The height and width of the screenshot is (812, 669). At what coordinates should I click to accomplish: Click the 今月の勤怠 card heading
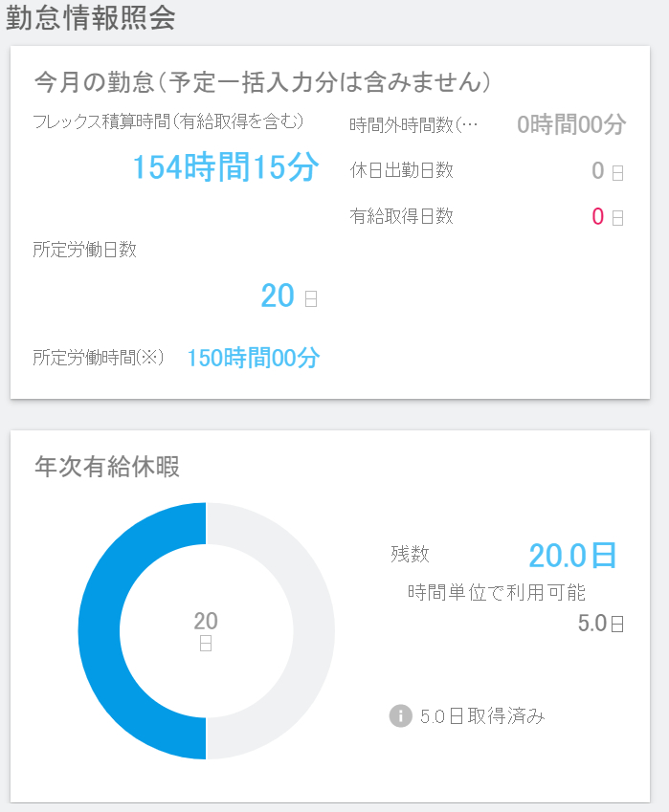pyautogui.click(x=263, y=82)
